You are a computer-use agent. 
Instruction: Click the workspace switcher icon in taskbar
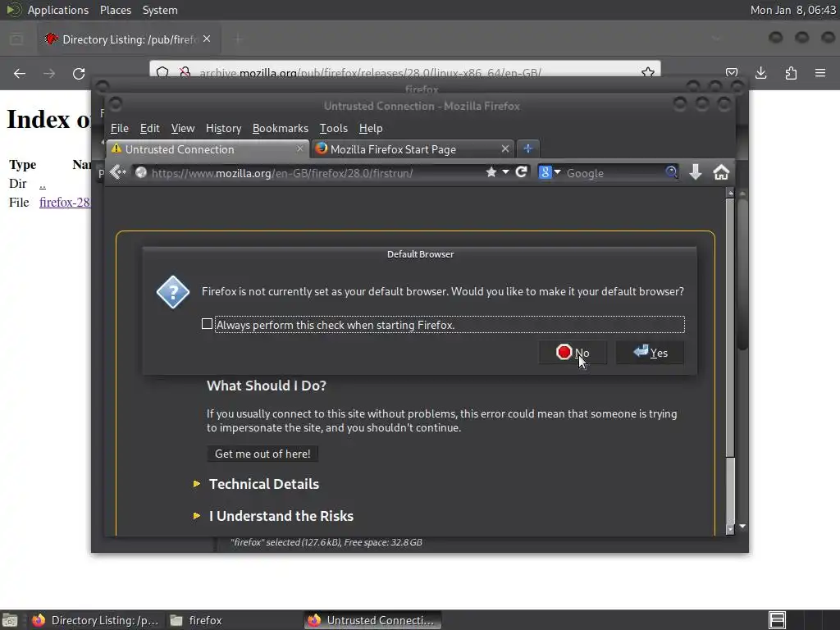777,620
